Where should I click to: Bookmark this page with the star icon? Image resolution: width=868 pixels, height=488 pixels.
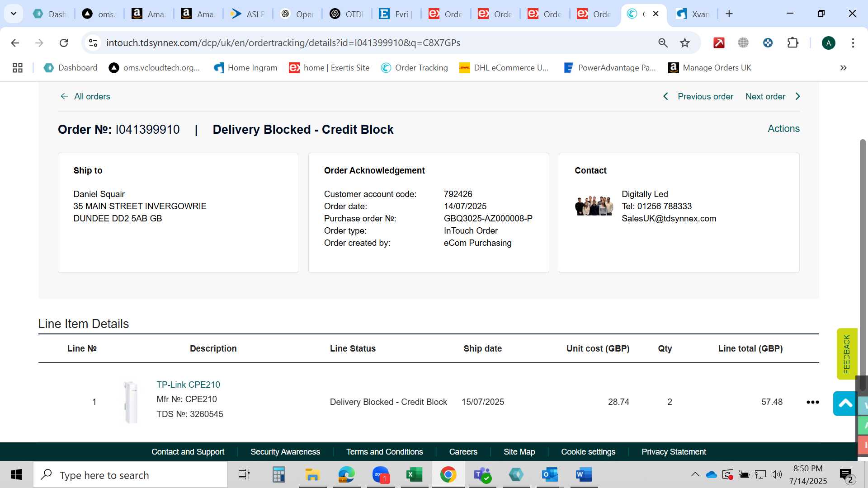click(x=685, y=43)
